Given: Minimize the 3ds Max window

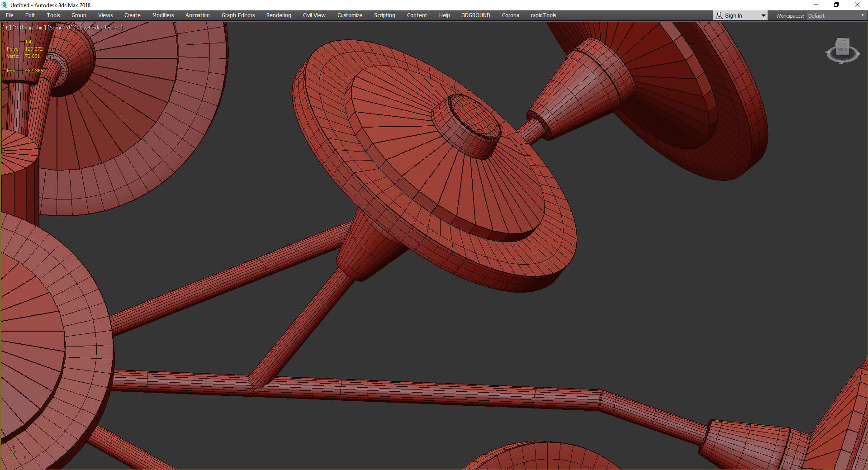Looking at the screenshot, I should 816,5.
